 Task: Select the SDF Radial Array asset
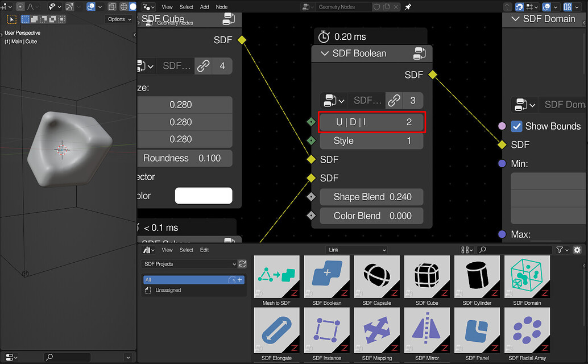coord(527,334)
